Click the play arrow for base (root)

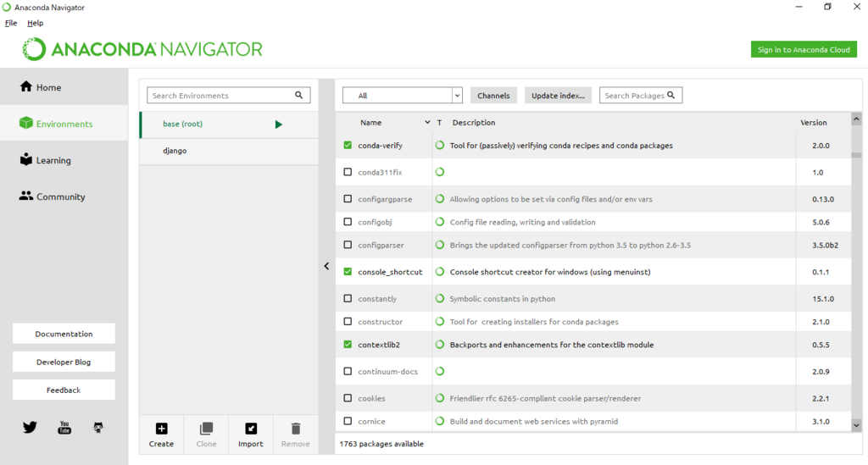pyautogui.click(x=278, y=125)
